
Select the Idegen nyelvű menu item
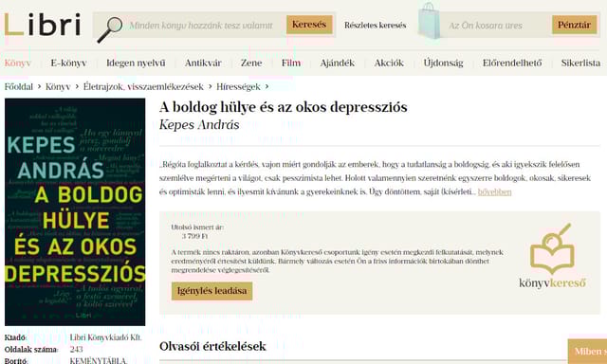click(x=136, y=64)
